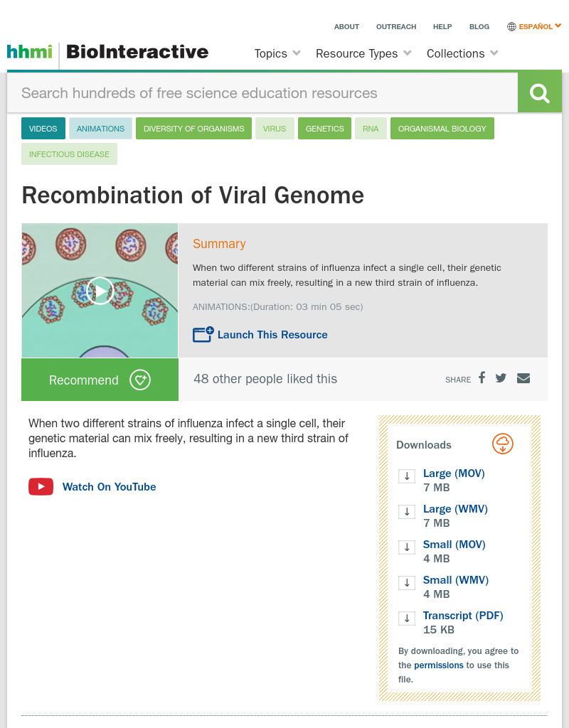Share the resource via the email envelope icon

523,378
